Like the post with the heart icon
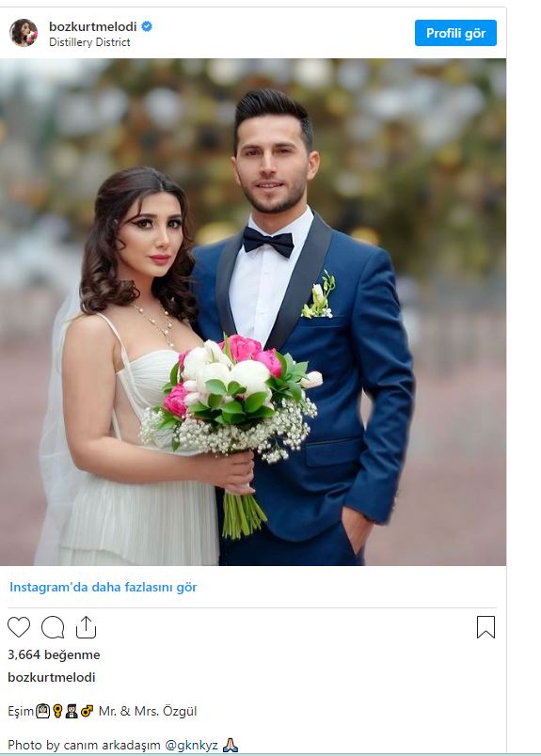The width and height of the screenshot is (541, 756). (x=19, y=627)
